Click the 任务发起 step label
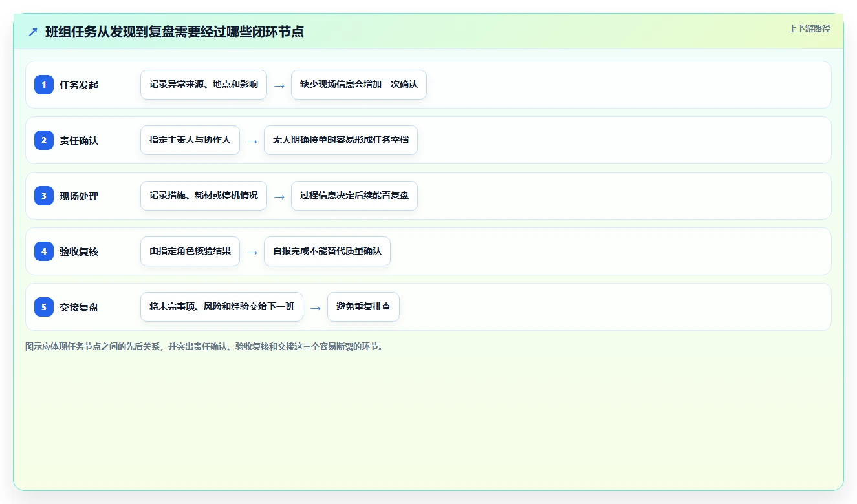 click(79, 85)
